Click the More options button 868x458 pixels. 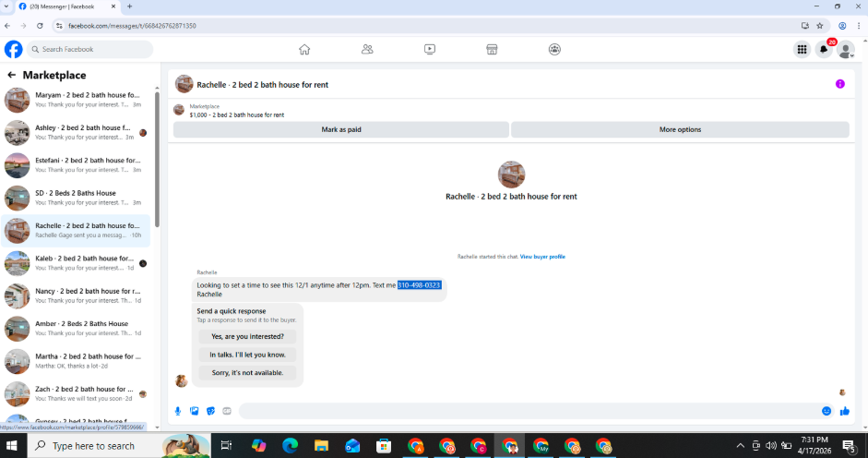[x=680, y=130]
